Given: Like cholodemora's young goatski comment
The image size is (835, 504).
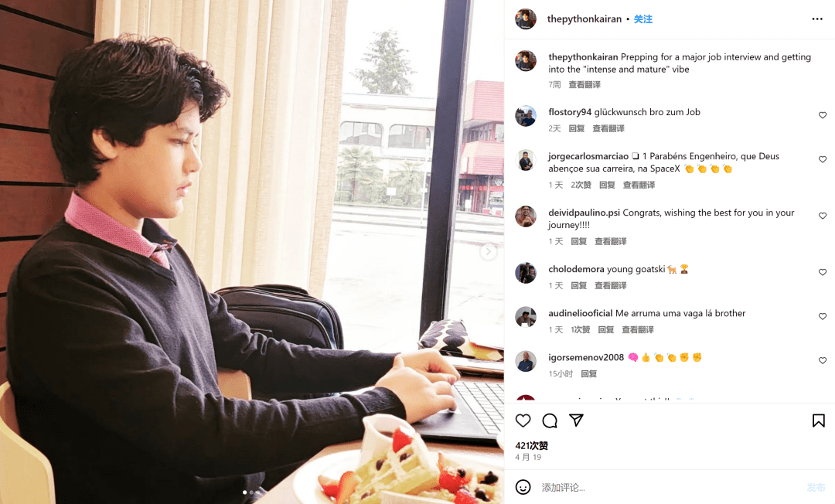Looking at the screenshot, I should [822, 272].
